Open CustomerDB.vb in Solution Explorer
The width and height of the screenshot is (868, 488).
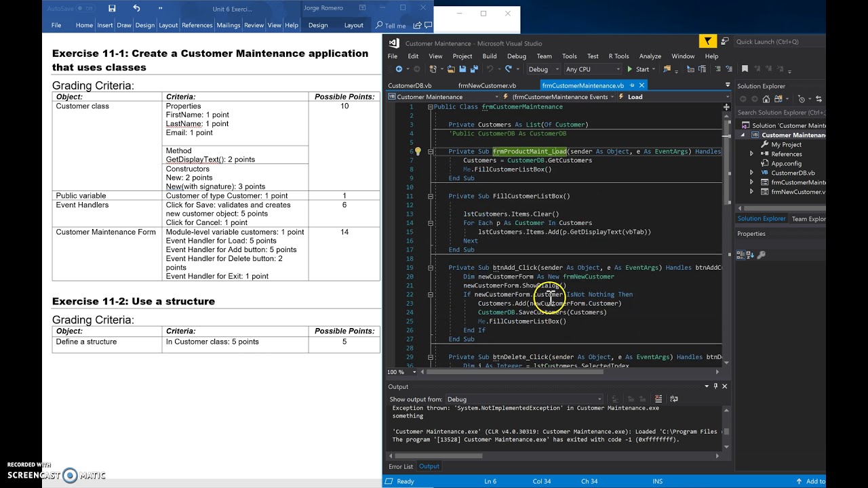pos(793,173)
